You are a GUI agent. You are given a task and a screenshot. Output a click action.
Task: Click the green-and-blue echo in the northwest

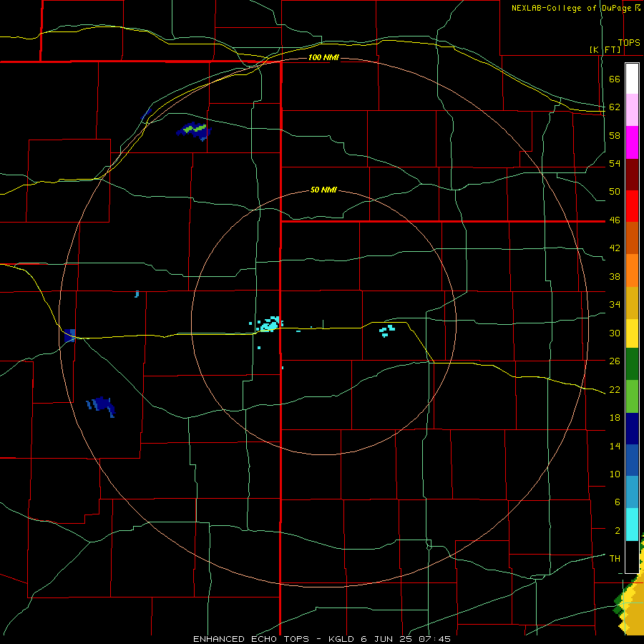[194, 131]
